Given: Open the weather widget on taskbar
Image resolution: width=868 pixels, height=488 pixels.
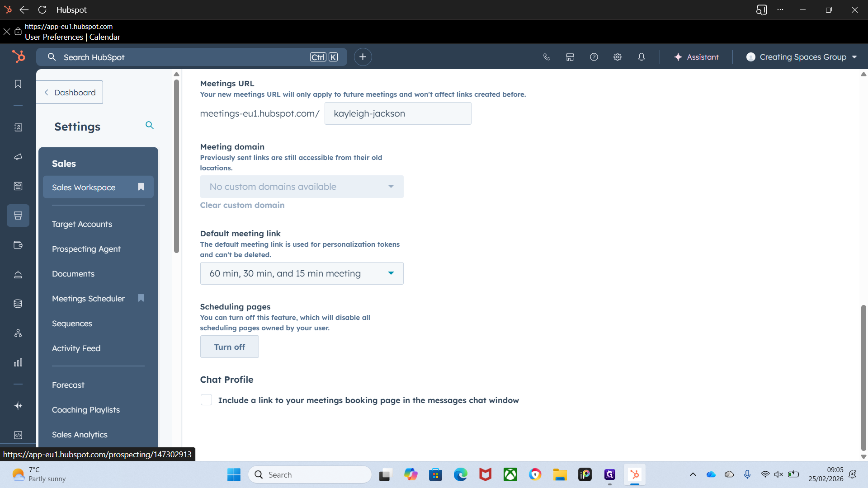Looking at the screenshot, I should (39, 474).
